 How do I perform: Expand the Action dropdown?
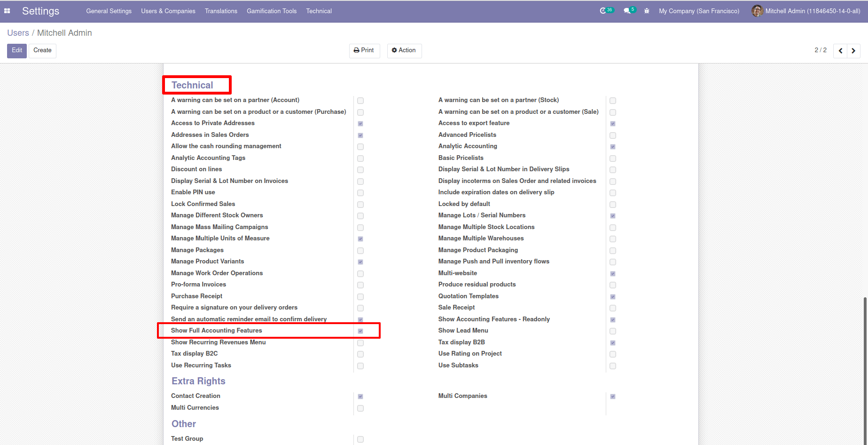[x=404, y=50]
